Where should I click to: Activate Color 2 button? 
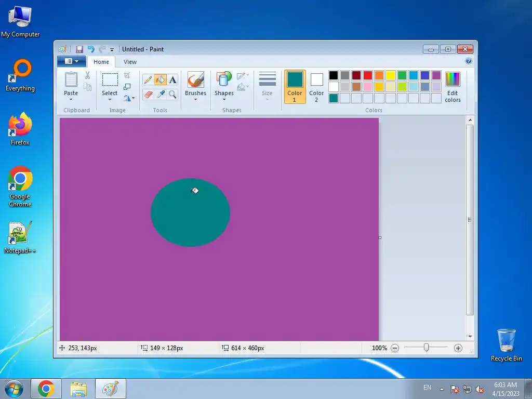point(316,87)
